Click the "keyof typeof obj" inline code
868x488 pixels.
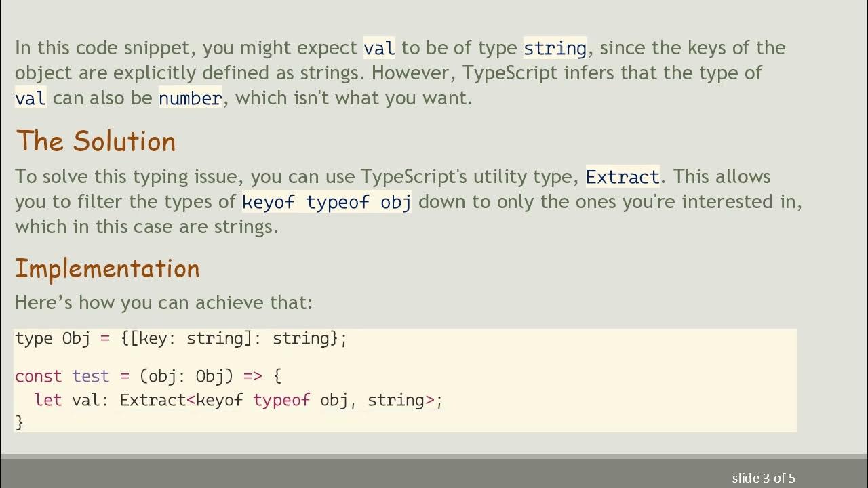(x=326, y=202)
